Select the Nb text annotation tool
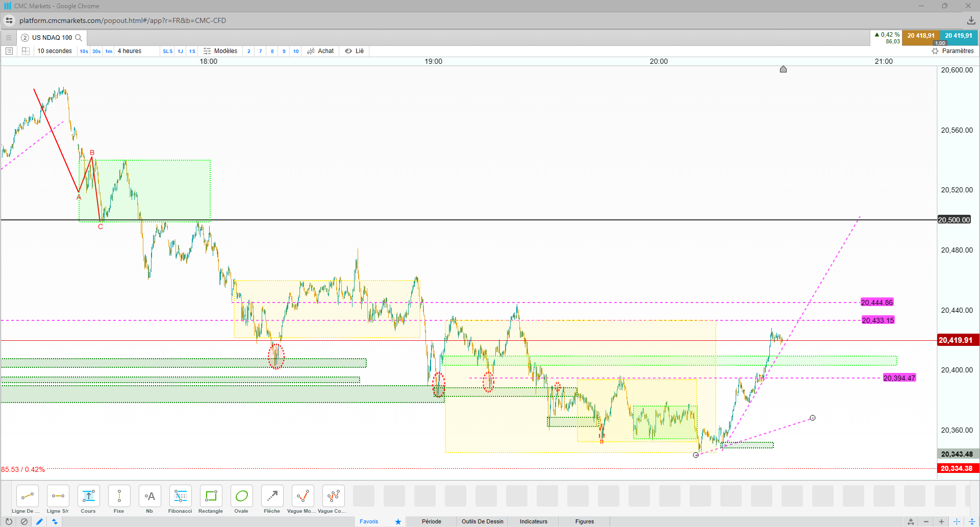 pyautogui.click(x=149, y=499)
